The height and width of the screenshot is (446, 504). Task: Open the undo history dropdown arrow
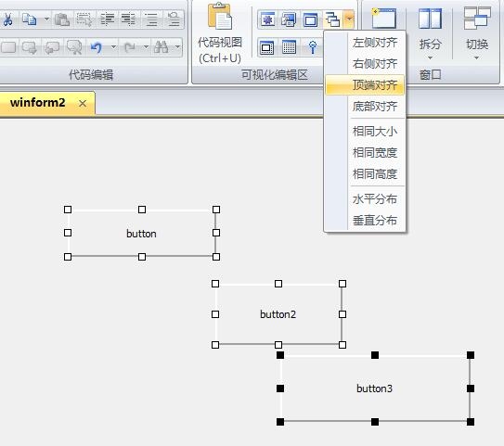tap(113, 47)
